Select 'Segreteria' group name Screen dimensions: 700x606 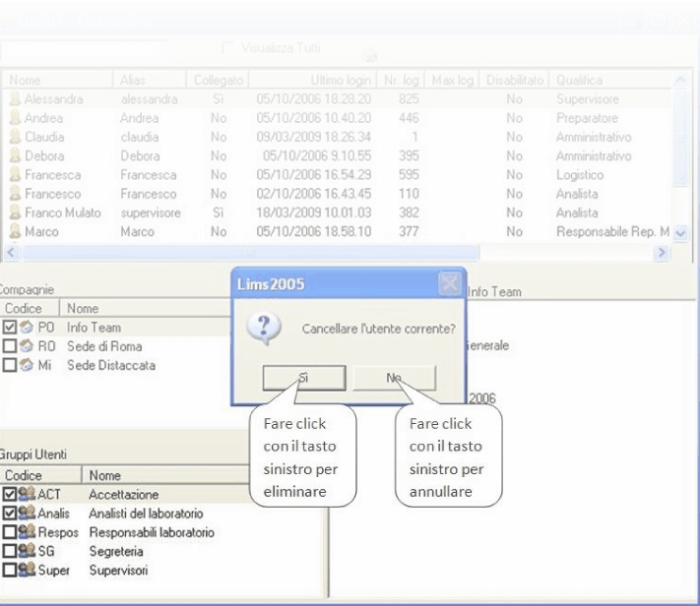click(x=116, y=552)
